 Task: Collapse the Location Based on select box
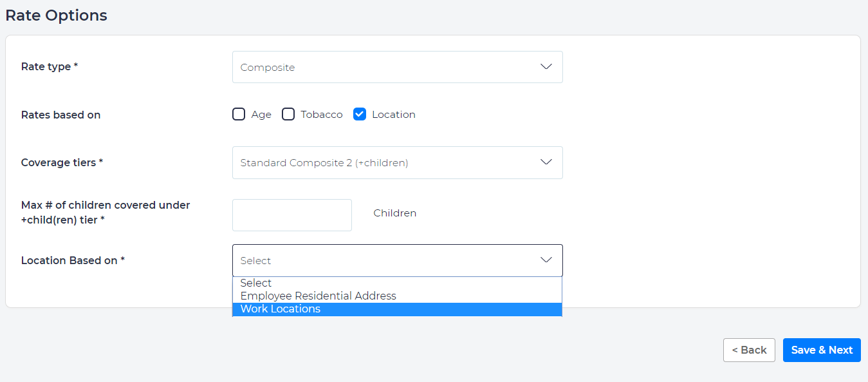pos(397,260)
